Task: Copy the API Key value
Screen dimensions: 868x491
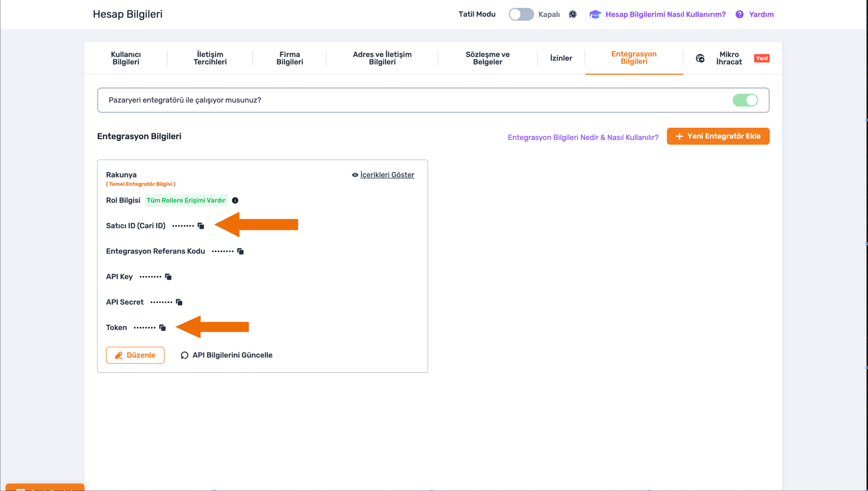Action: pos(168,277)
